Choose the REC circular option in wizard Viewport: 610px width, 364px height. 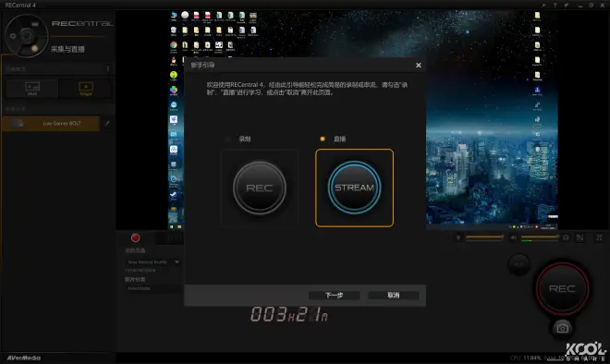click(x=260, y=188)
